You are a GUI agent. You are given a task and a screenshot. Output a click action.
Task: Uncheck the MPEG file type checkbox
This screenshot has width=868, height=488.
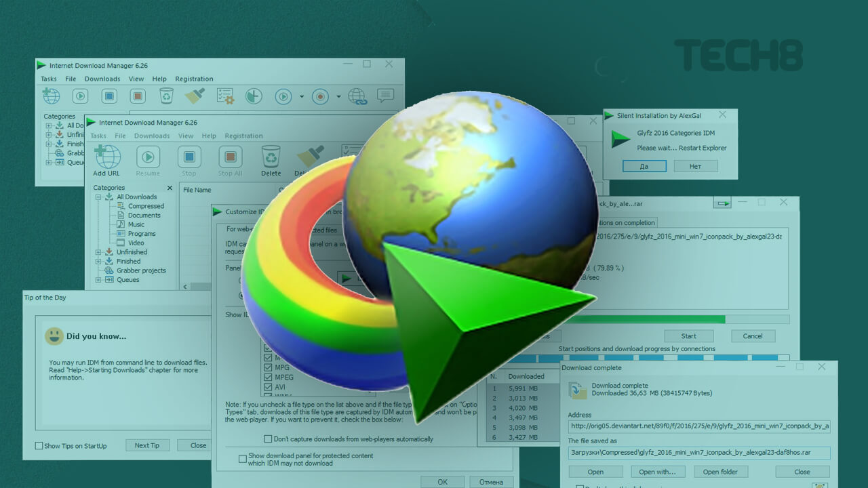click(267, 377)
